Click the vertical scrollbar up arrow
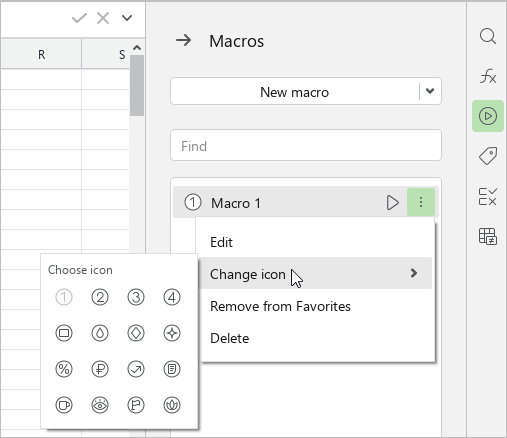 tap(137, 47)
